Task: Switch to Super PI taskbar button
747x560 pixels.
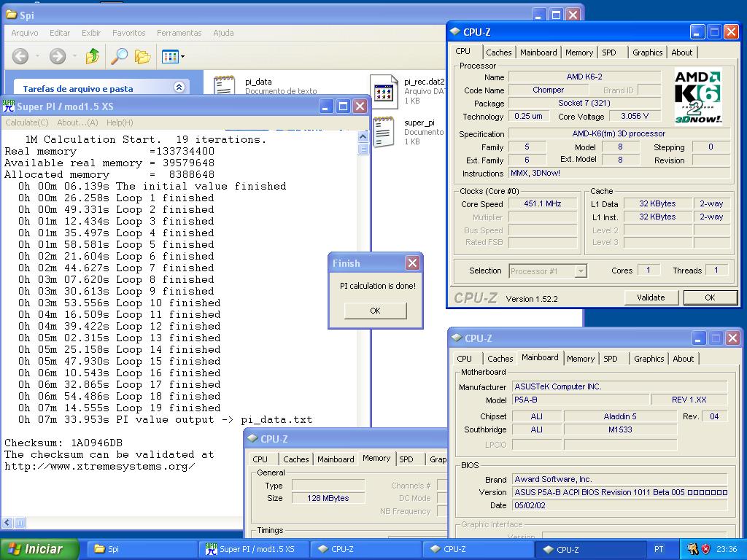Action: click(255, 549)
